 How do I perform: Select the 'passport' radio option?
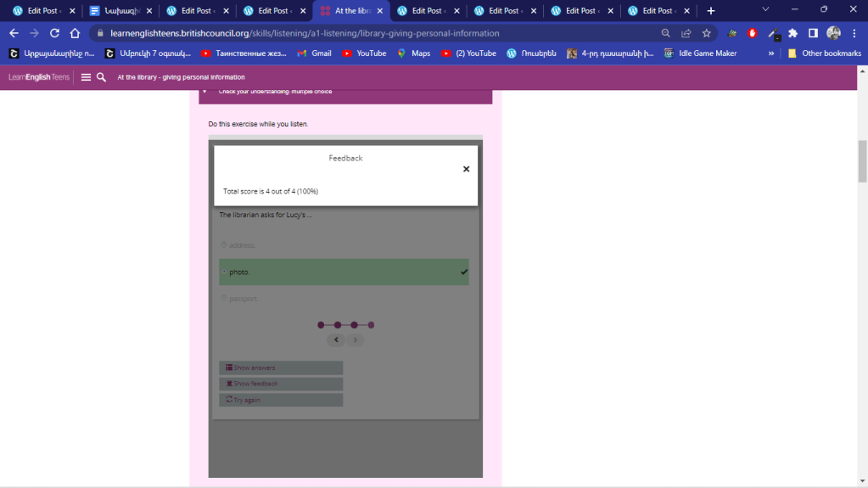[224, 299]
